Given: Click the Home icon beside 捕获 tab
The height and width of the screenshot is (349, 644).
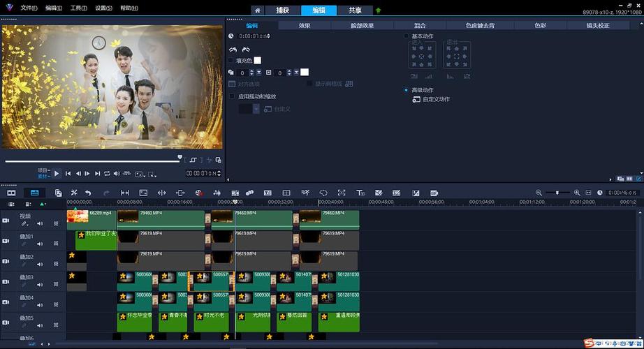Looking at the screenshot, I should (258, 10).
